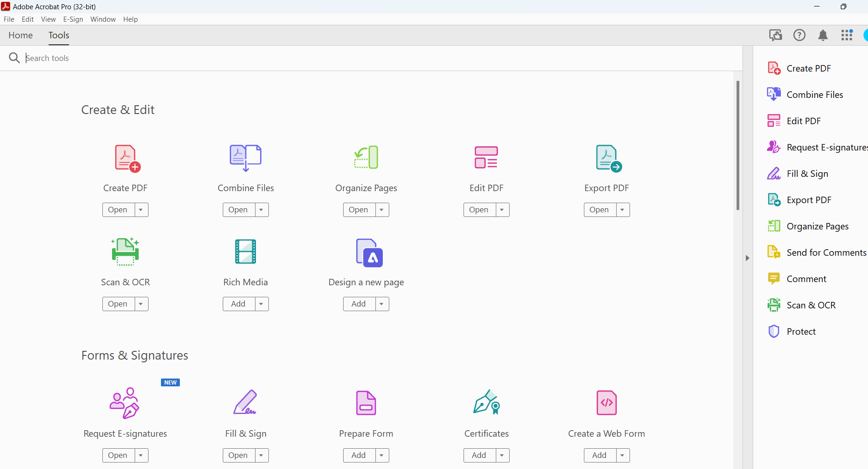Open the File menu
The height and width of the screenshot is (469, 868).
[9, 19]
